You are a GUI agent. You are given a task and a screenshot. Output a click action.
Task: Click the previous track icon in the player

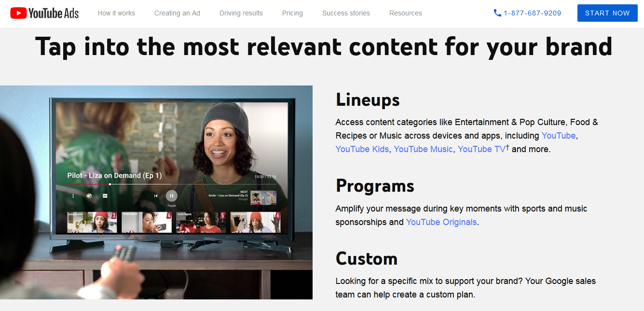[155, 196]
